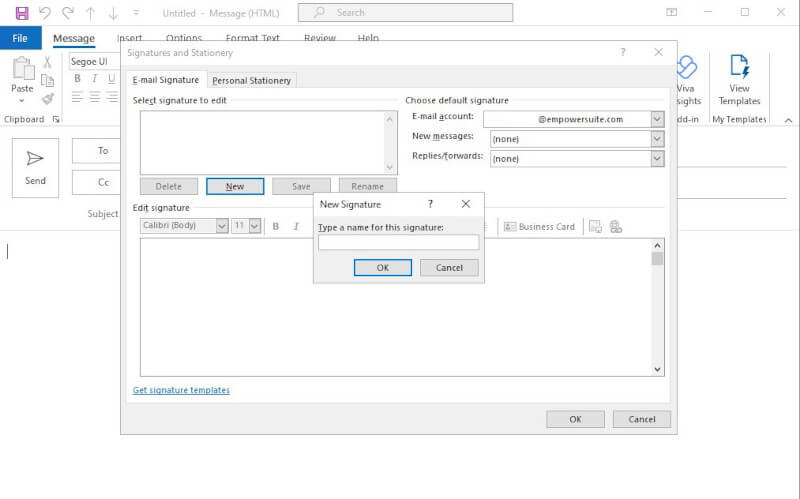Open the New messages signature dropdown
The width and height of the screenshot is (800, 499).
(656, 139)
